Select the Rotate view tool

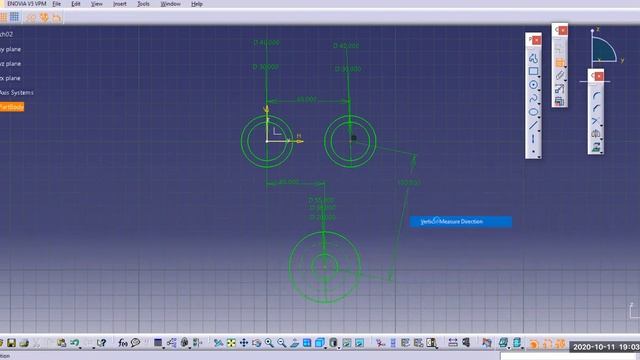pyautogui.click(x=256, y=343)
